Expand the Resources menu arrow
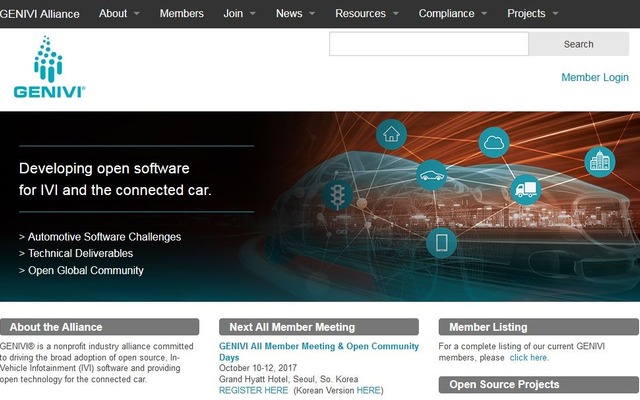 (x=396, y=13)
